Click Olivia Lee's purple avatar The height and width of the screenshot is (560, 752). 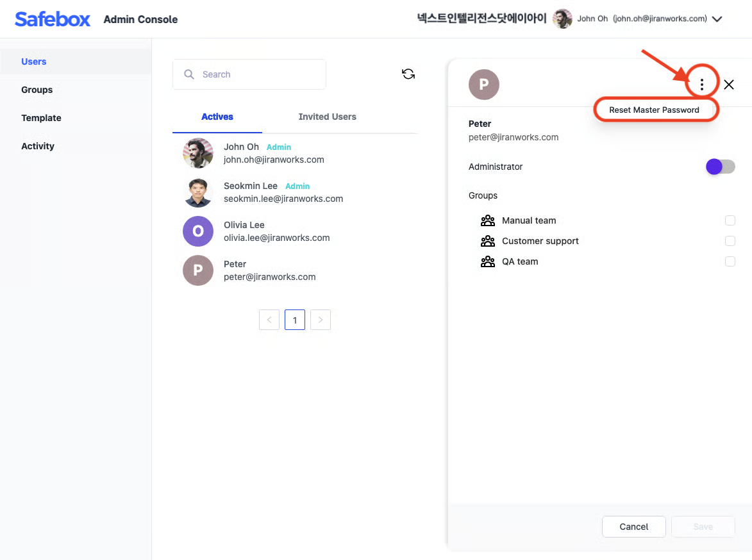click(197, 231)
